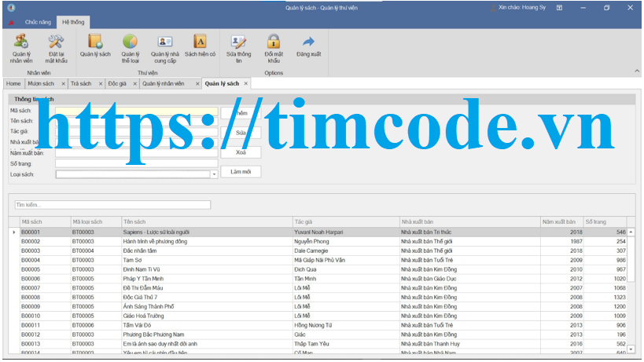Viewport: 644px width, 362px height.
Task: Select author Hồng Nương Tử cell
Action: pyautogui.click(x=346, y=325)
